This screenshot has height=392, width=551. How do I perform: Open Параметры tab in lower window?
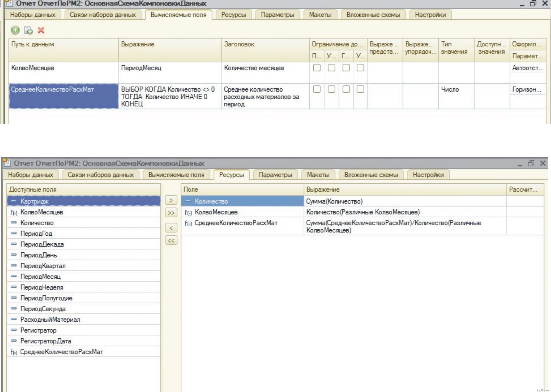[x=275, y=175]
